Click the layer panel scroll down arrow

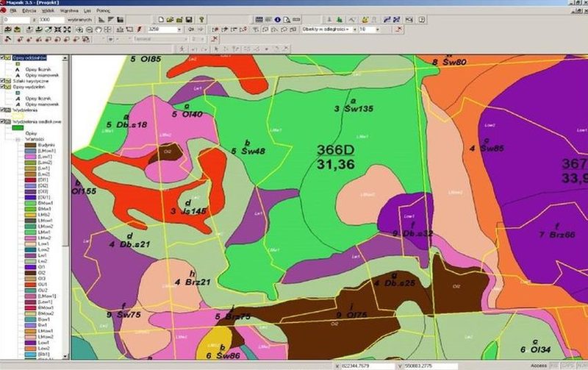click(x=65, y=356)
